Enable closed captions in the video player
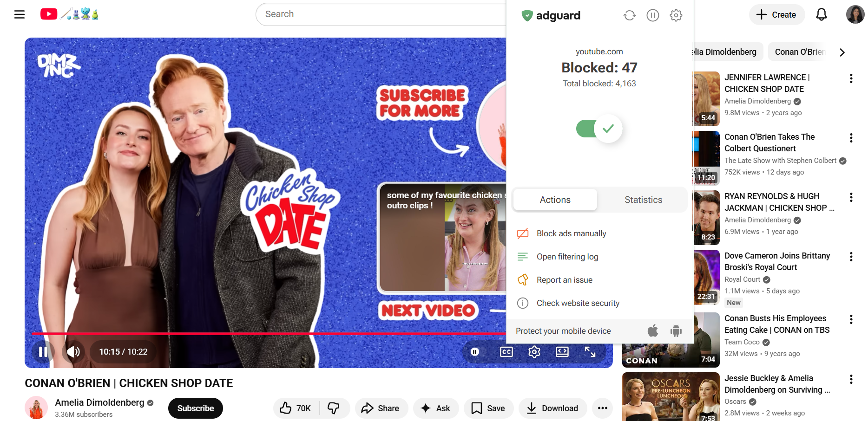The width and height of the screenshot is (868, 421). click(506, 352)
